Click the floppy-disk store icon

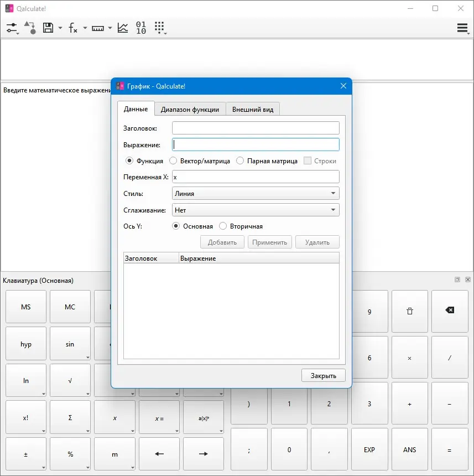[x=48, y=28]
